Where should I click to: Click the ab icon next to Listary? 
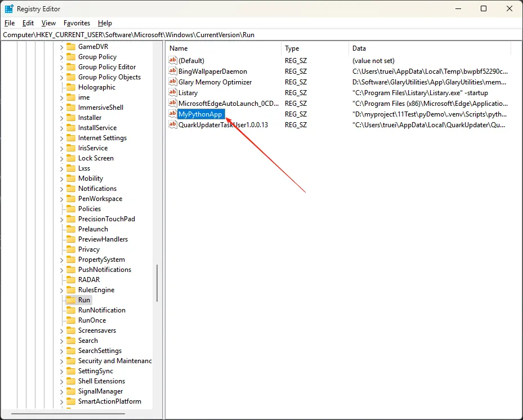point(173,93)
